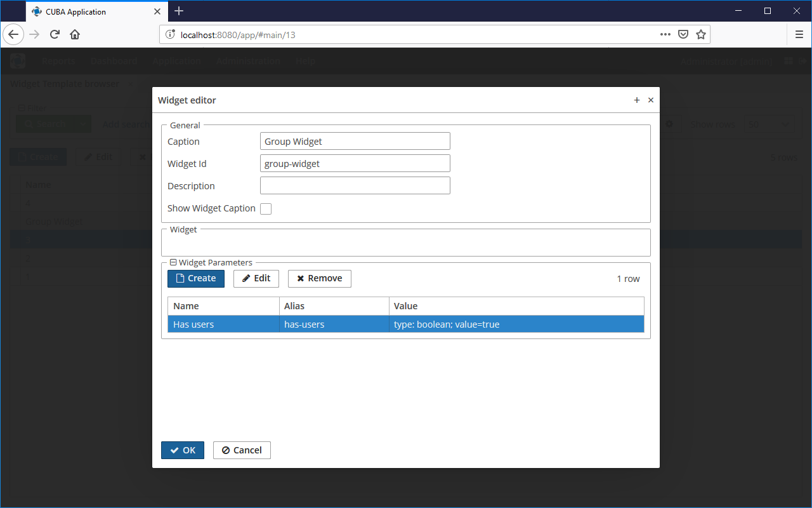Go to the browser Home page
Viewport: 812px width, 508px height.
click(x=75, y=34)
